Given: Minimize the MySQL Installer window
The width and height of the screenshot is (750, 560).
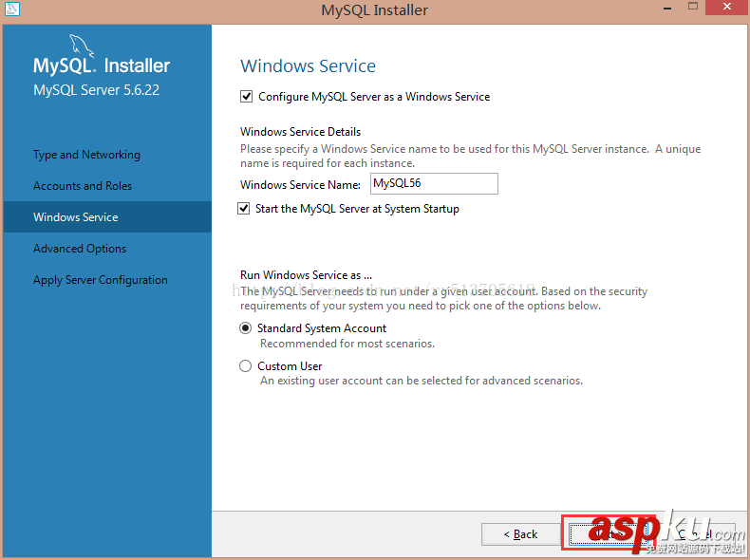Looking at the screenshot, I should pyautogui.click(x=667, y=9).
